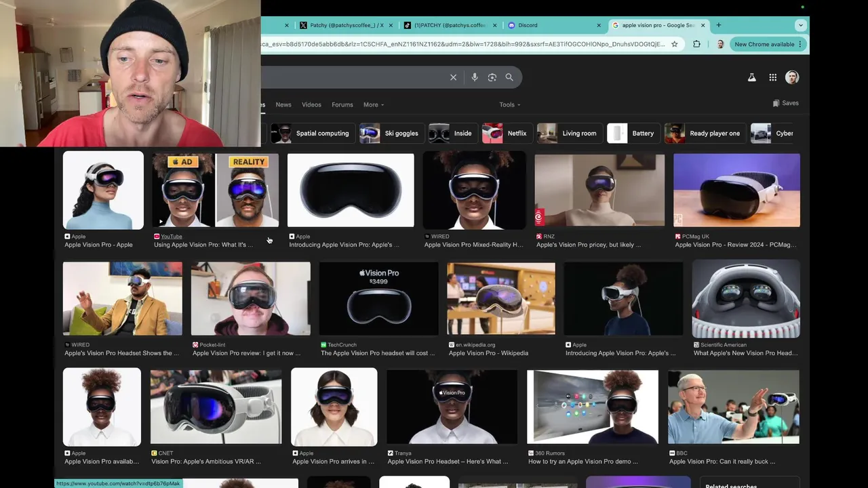The height and width of the screenshot is (488, 868).
Task: Select the News search tab
Action: (283, 104)
